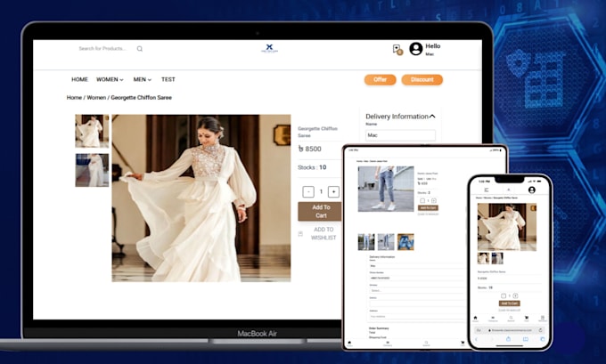Tap Safari tabs icon on phone
Viewport: 606px width, 364px height.
(x=543, y=339)
